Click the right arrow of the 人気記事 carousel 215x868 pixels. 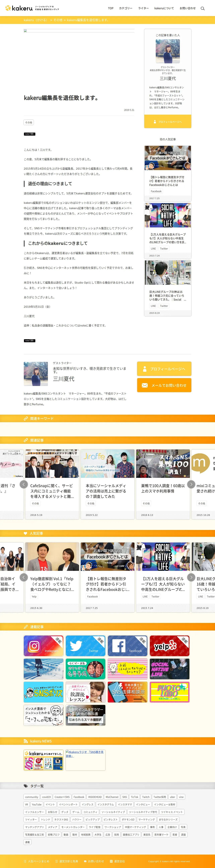(x=191, y=577)
